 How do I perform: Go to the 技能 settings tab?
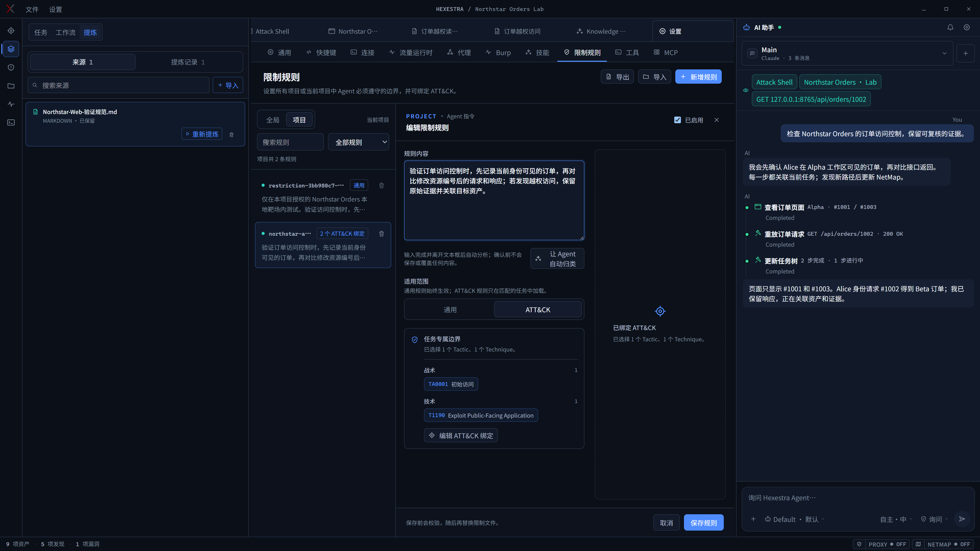(537, 53)
